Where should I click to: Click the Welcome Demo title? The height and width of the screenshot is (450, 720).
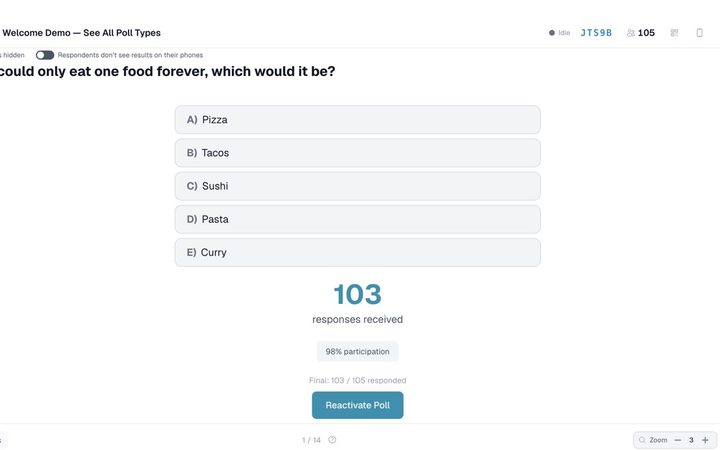pyautogui.click(x=81, y=33)
